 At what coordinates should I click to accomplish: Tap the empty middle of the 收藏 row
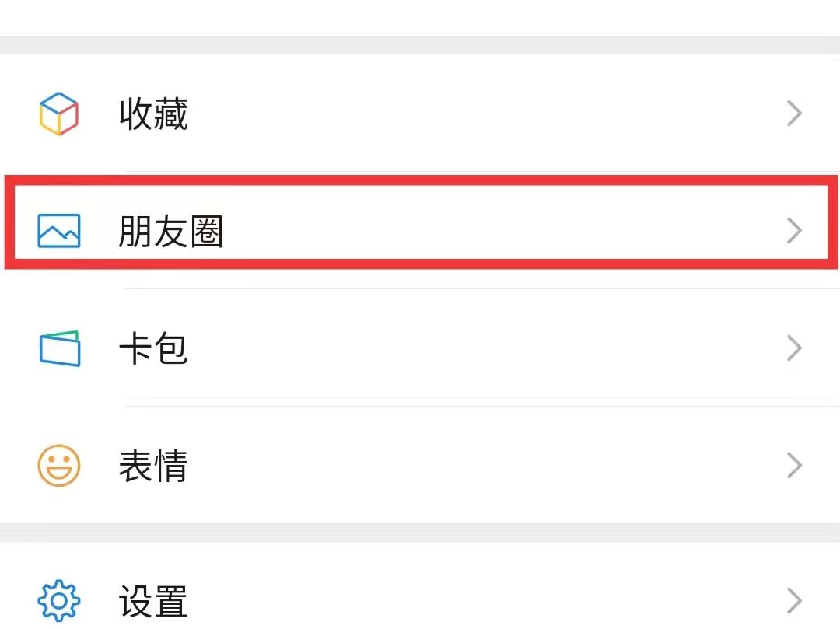(467, 114)
